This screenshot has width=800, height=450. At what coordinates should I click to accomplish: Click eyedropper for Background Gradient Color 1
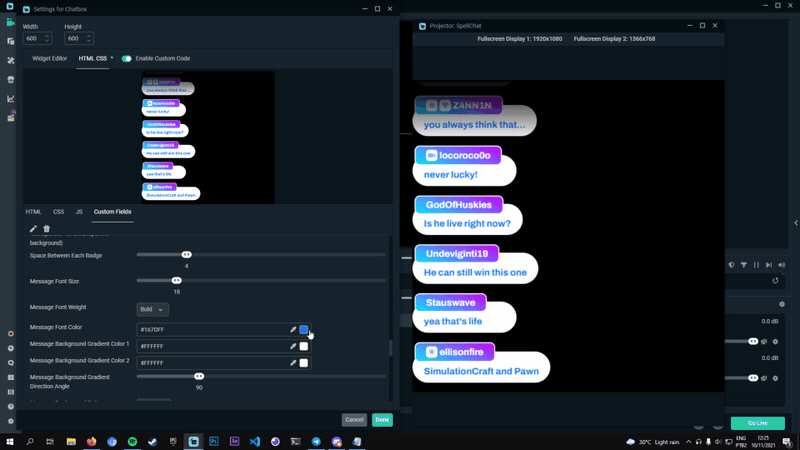click(x=293, y=346)
